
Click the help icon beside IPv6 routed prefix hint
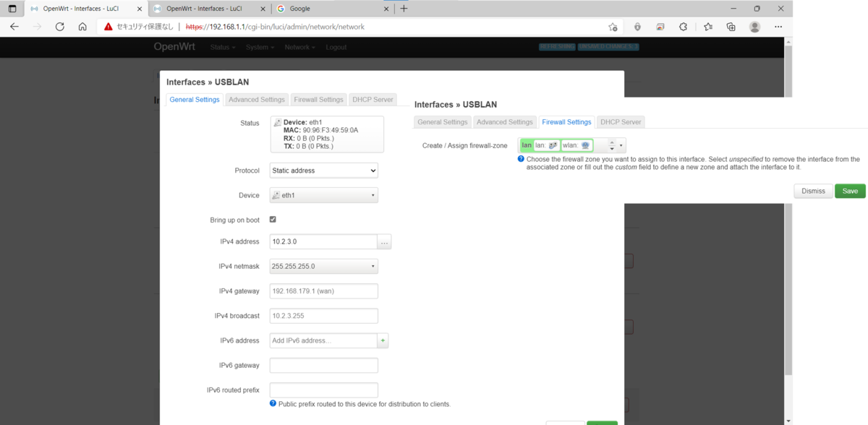coord(273,403)
